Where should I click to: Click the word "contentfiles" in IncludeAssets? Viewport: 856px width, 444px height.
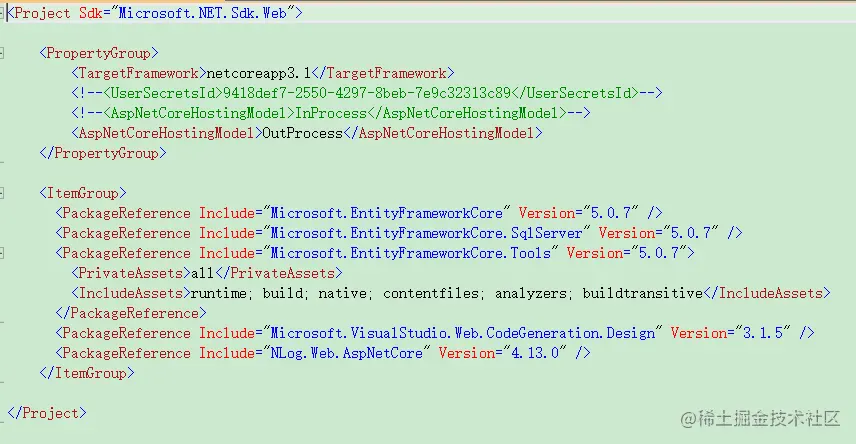pyautogui.click(x=431, y=293)
